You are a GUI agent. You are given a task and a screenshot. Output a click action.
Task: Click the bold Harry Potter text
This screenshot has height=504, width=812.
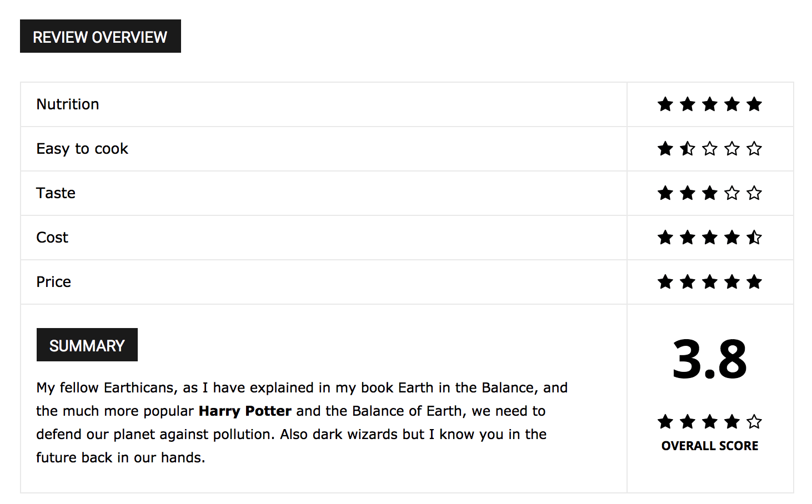pyautogui.click(x=245, y=411)
